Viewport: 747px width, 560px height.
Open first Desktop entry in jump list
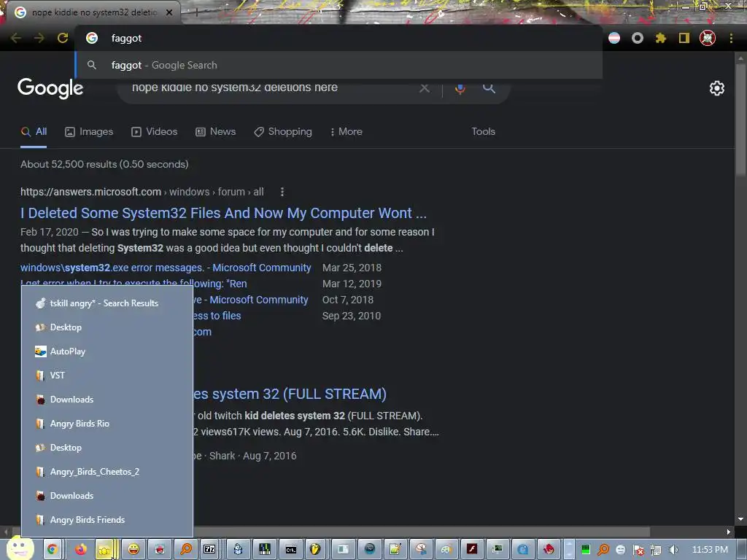click(107, 327)
